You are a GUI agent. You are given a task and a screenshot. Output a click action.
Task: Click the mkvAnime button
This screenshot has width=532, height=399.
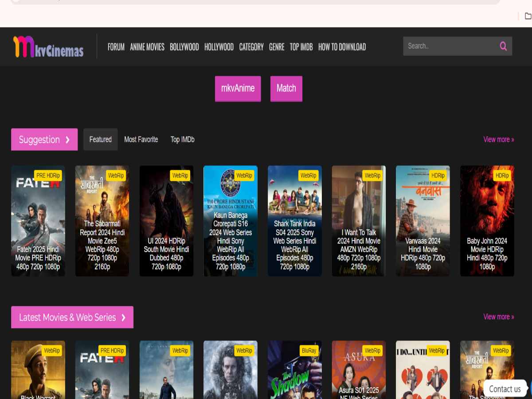(238, 89)
